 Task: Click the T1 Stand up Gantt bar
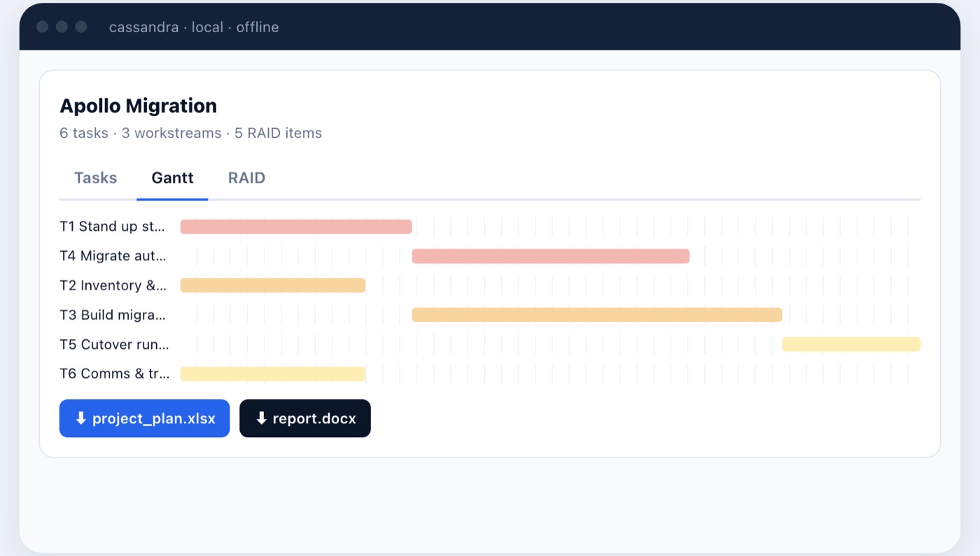[x=296, y=227]
